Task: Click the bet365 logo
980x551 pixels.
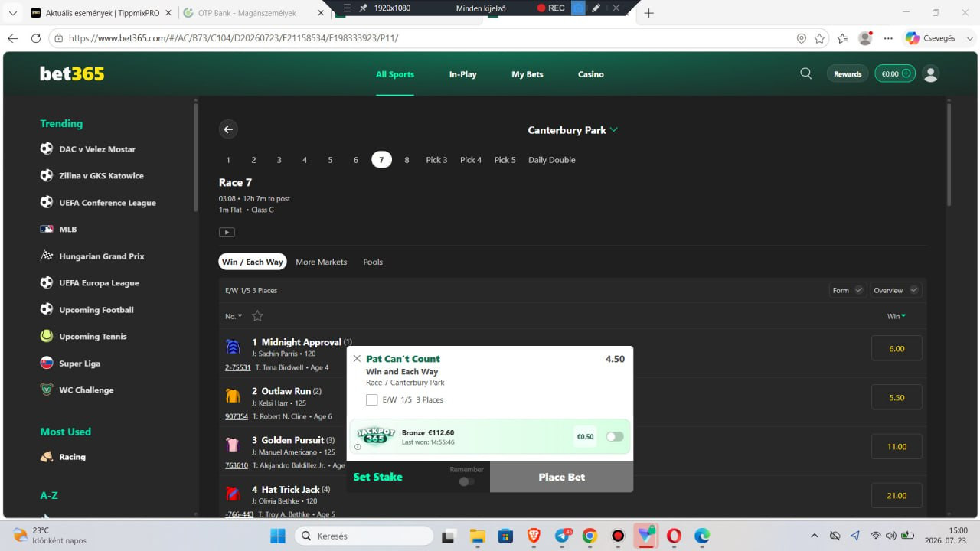Action: (x=72, y=73)
